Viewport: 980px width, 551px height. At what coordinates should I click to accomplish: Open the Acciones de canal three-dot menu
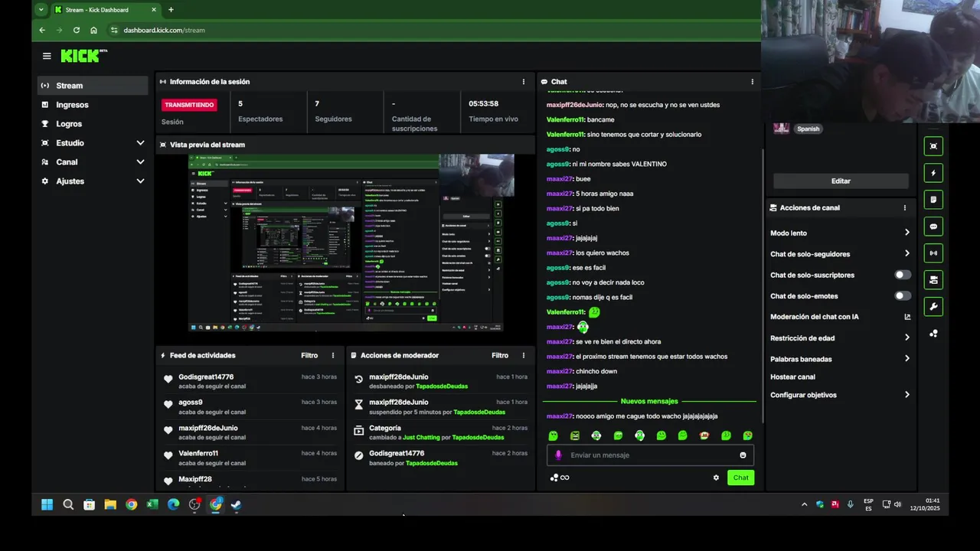pos(904,208)
